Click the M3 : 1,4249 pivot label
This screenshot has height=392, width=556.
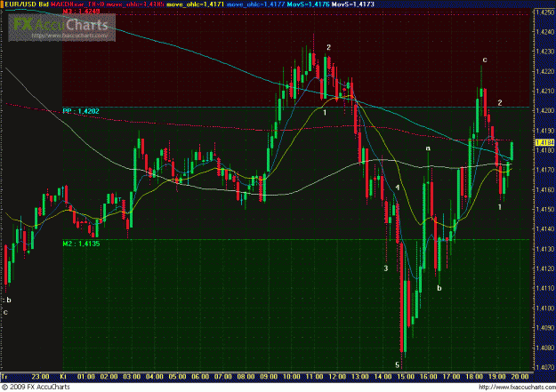point(81,12)
